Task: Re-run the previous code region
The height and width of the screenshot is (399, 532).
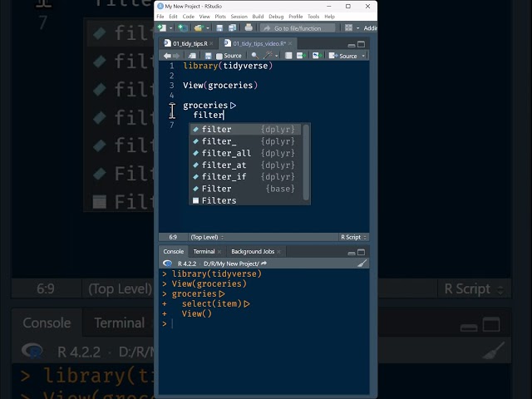Action: 317,56
